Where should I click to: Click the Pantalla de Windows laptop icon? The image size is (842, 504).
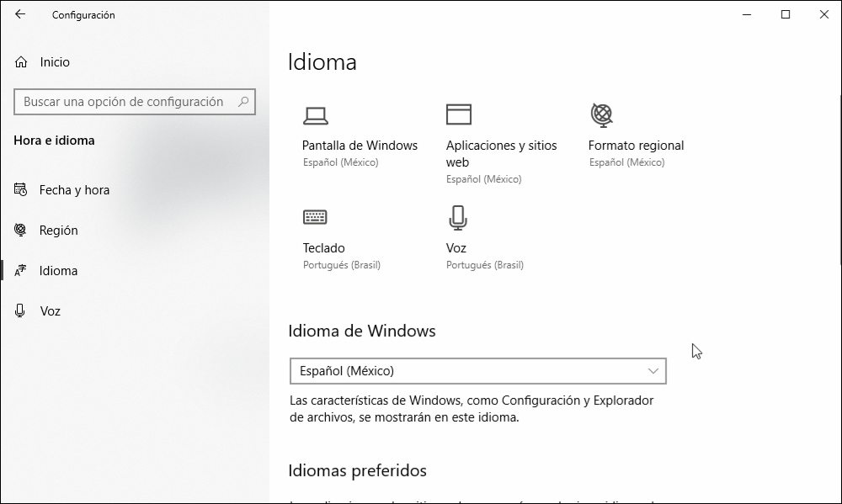(316, 116)
